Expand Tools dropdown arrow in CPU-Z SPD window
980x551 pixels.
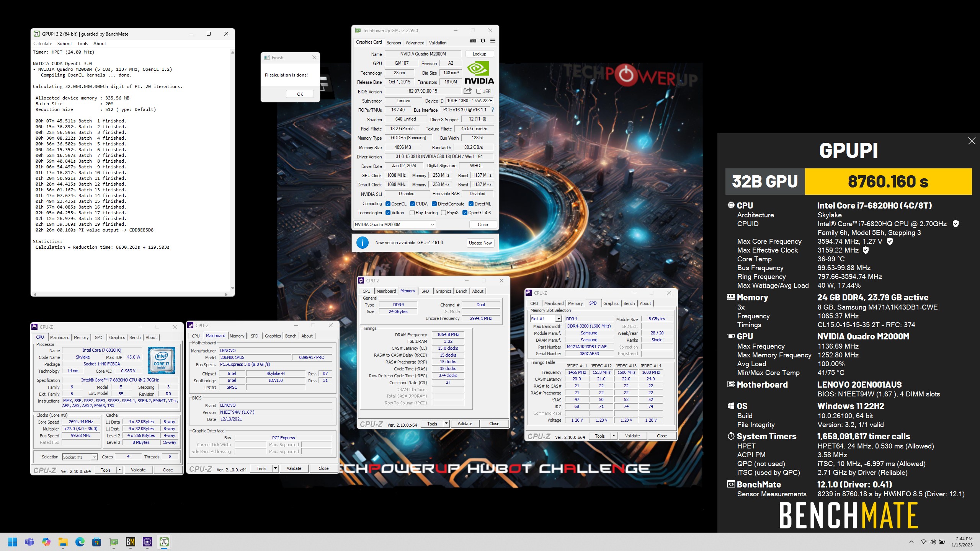pyautogui.click(x=614, y=436)
